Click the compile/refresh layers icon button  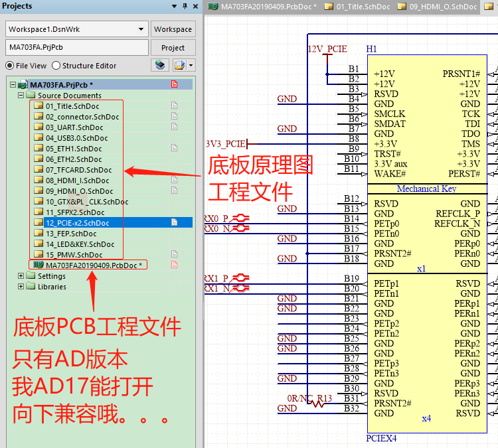click(160, 65)
